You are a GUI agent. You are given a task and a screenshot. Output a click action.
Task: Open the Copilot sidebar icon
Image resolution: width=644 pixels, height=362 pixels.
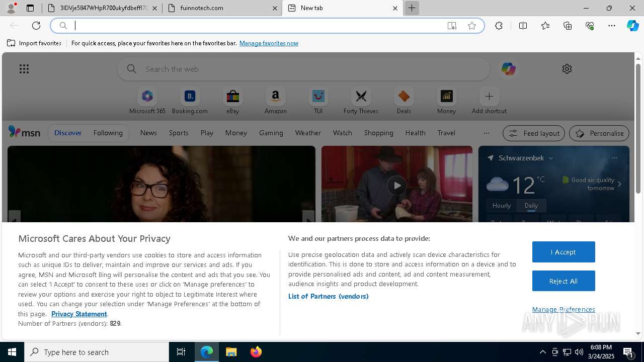pyautogui.click(x=632, y=26)
